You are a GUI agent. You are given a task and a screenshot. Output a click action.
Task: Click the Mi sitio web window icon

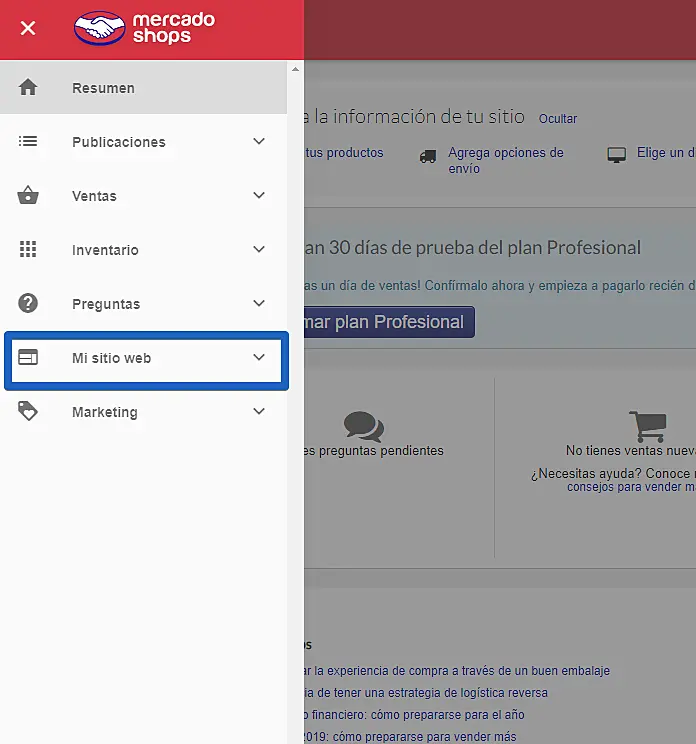point(28,358)
